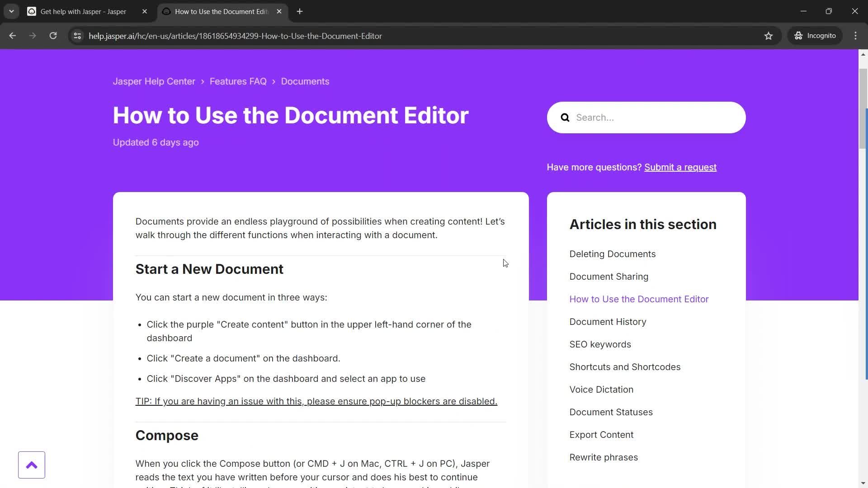Click the back-to-top arrow button

pyautogui.click(x=32, y=465)
